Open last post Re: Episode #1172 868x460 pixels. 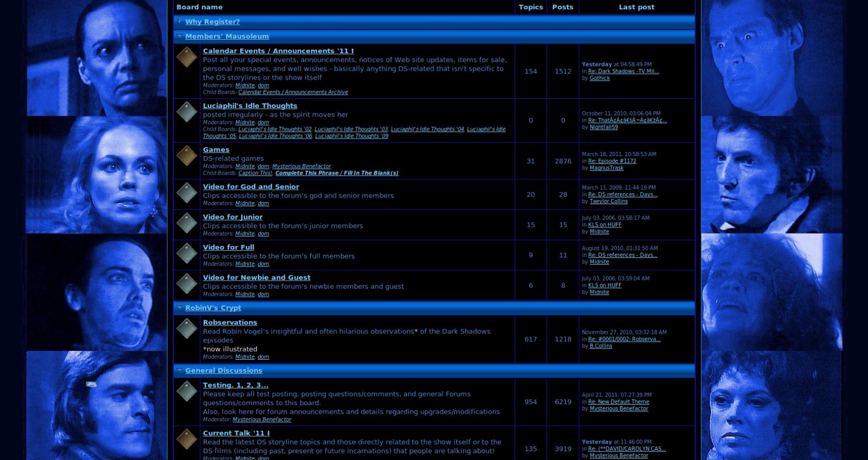(x=612, y=161)
